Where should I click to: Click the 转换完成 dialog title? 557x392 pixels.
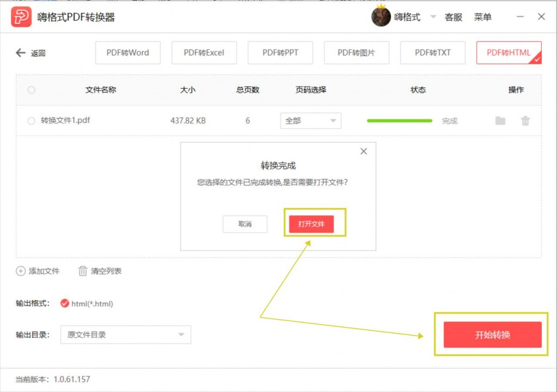[x=278, y=165]
